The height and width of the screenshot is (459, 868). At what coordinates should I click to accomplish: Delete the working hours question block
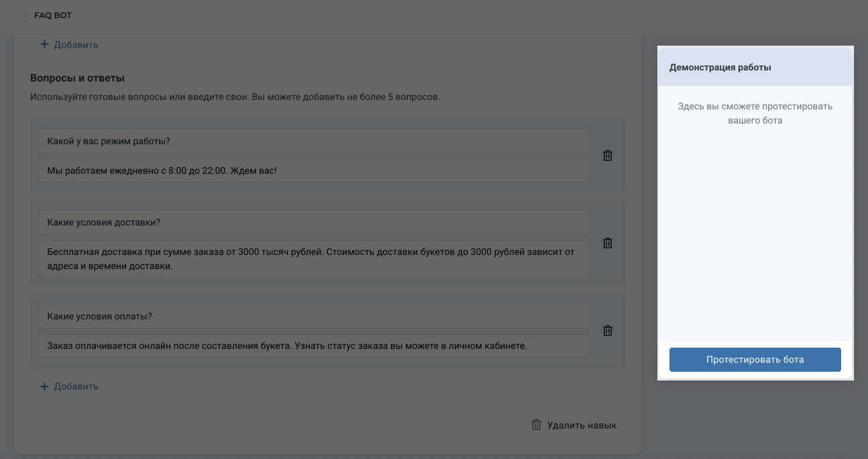(608, 155)
